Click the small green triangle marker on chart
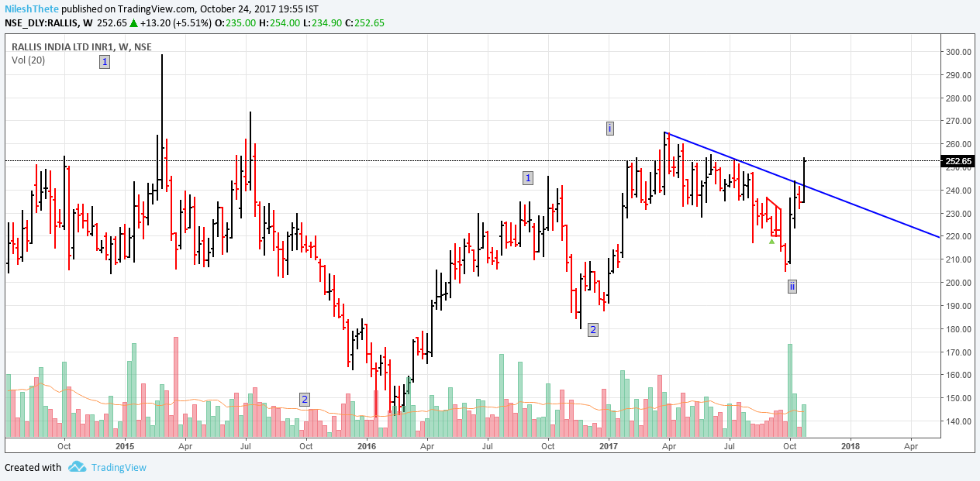Screen dimensions: 980x481 click(771, 241)
